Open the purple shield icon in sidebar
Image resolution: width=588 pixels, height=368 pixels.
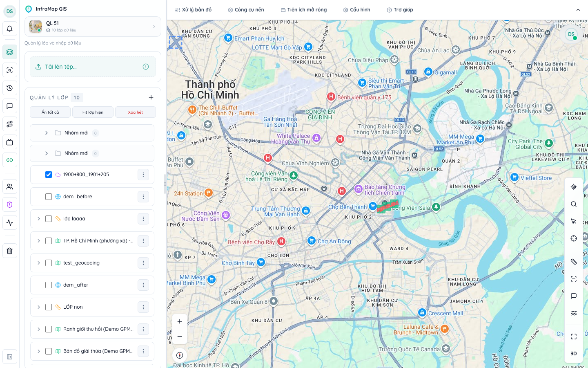point(10,205)
